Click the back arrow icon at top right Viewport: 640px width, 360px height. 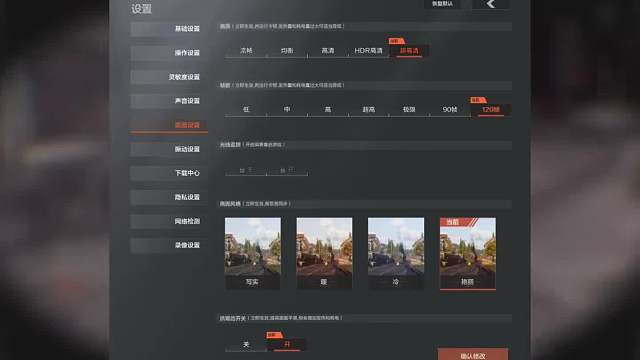[491, 4]
